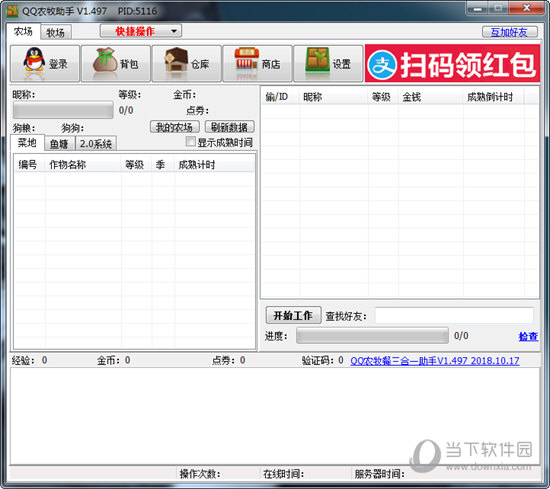Viewport: 550px width, 489px height.
Task: Open the 仓库 warehouse house icon
Action: tap(187, 63)
